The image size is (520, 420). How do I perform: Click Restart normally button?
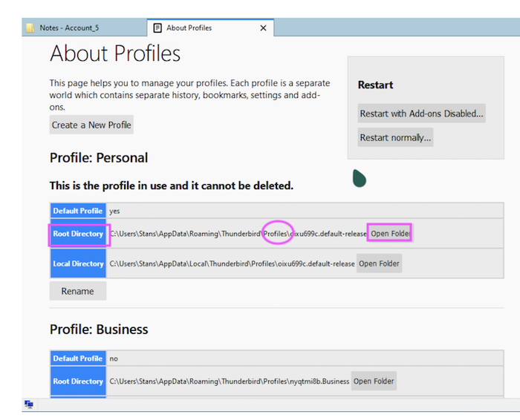coord(395,137)
